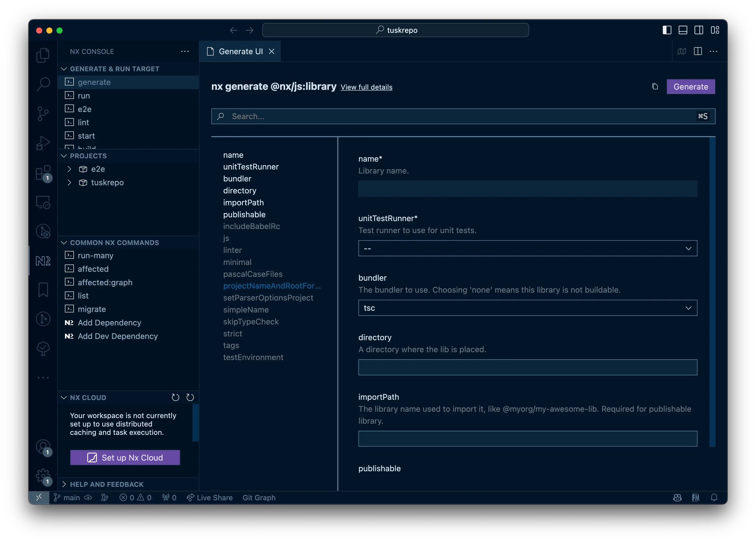Viewport: 756px width, 542px height.
Task: Open the Source Control view
Action: click(43, 113)
